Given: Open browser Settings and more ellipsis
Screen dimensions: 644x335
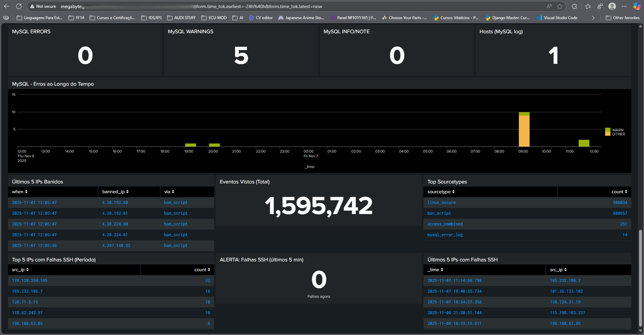Looking at the screenshot, I should pos(624,6).
